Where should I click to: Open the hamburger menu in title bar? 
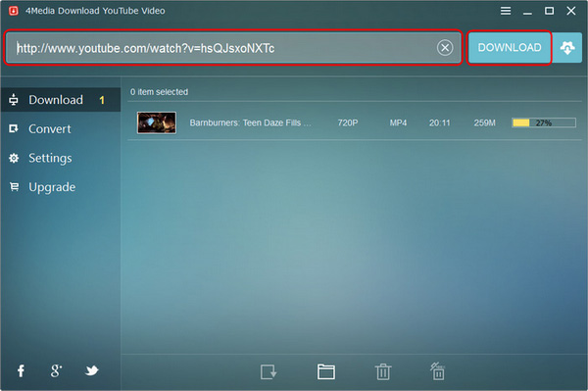[506, 11]
